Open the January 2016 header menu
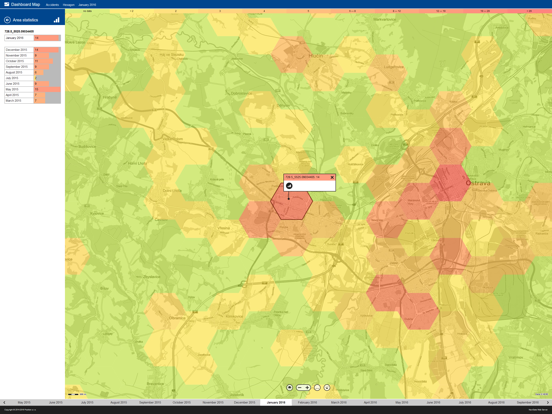 87,5
